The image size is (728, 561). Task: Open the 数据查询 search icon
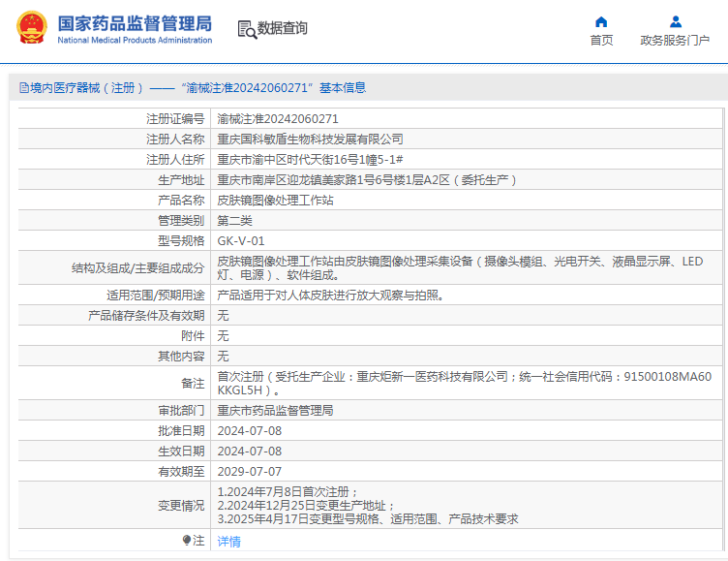click(x=247, y=29)
